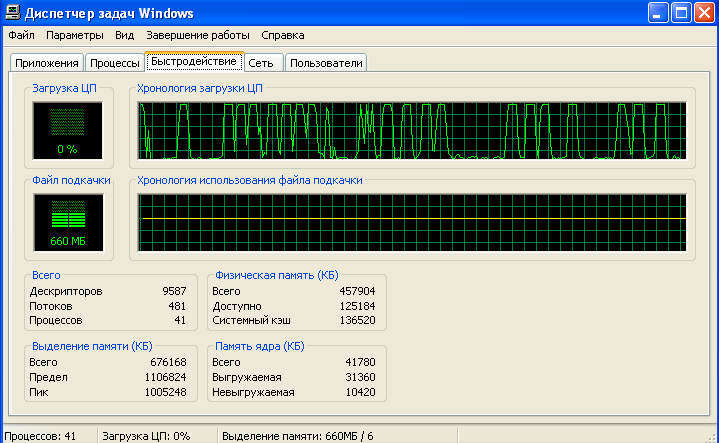Viewport: 719px width, 443px height.
Task: Click the page file usage history graph
Action: click(412, 222)
